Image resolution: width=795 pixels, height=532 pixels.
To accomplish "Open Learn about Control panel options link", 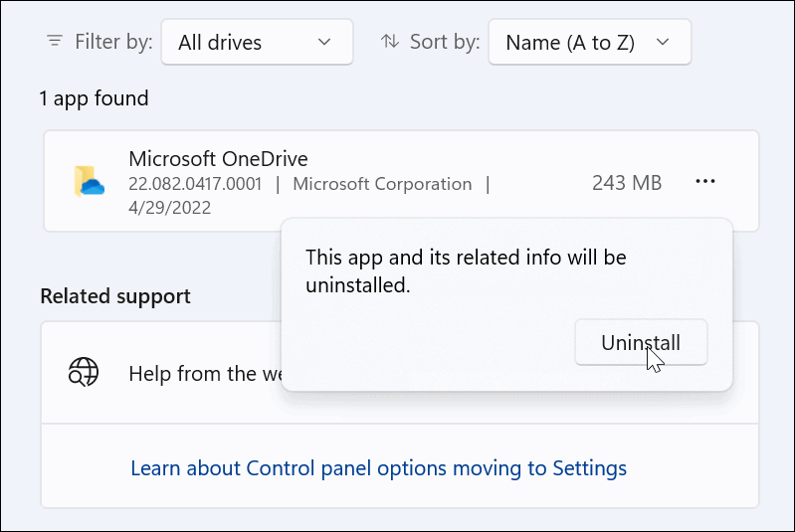I will point(378,468).
